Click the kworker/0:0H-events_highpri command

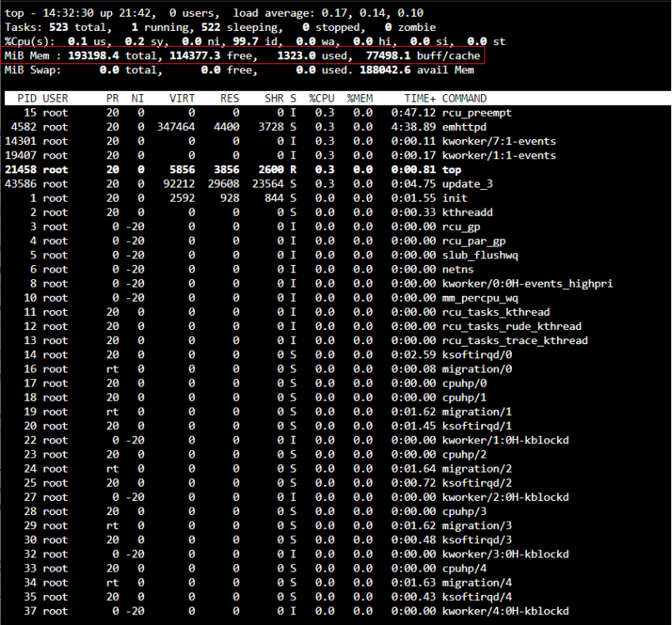coord(528,283)
